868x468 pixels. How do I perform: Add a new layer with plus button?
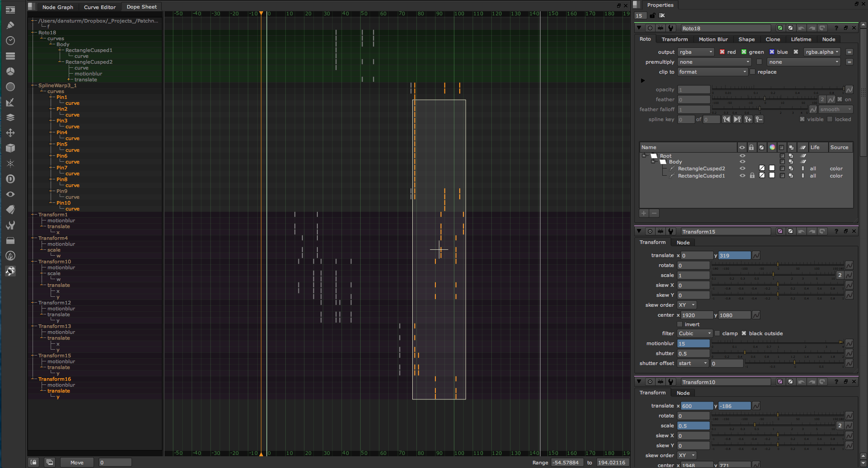pos(644,213)
